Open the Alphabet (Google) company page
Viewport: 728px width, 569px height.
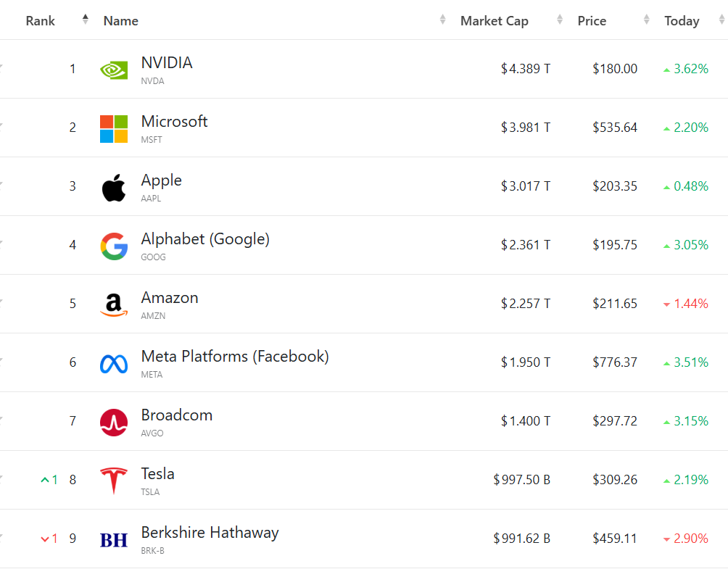[205, 239]
